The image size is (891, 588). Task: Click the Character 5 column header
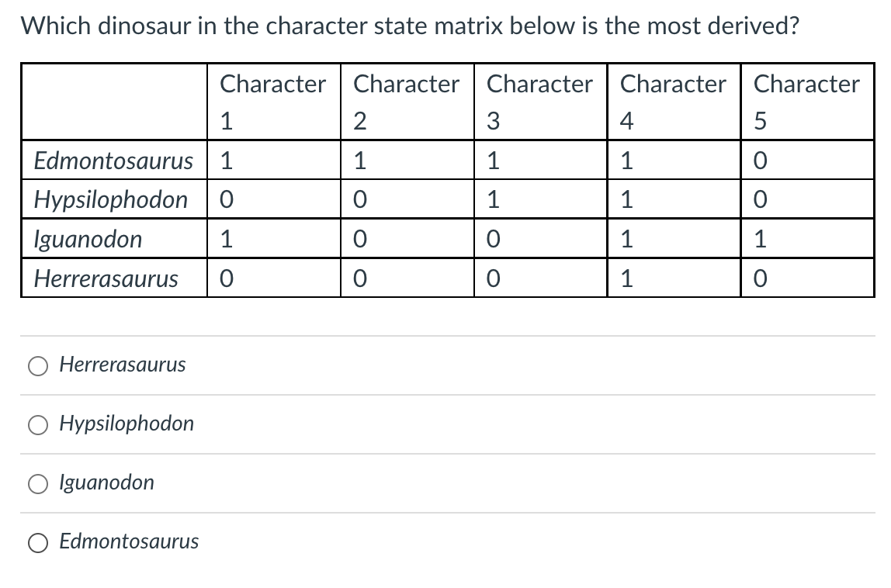point(807,101)
